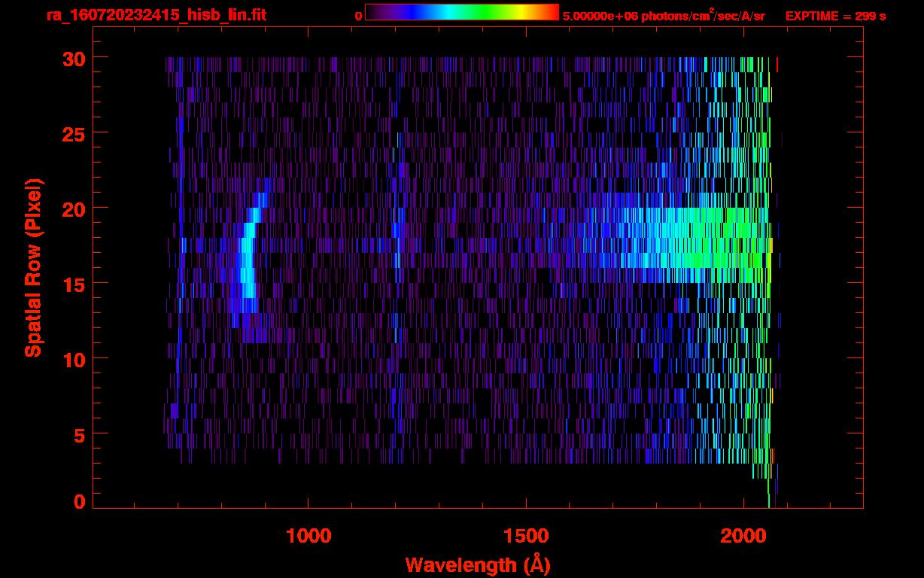Click the color bar minimum label 0
The height and width of the screenshot is (578, 924).
pos(358,16)
